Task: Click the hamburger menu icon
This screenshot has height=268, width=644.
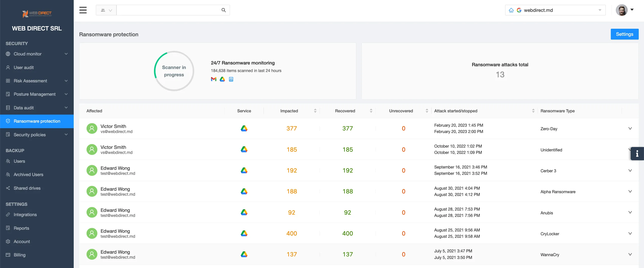Action: point(83,10)
